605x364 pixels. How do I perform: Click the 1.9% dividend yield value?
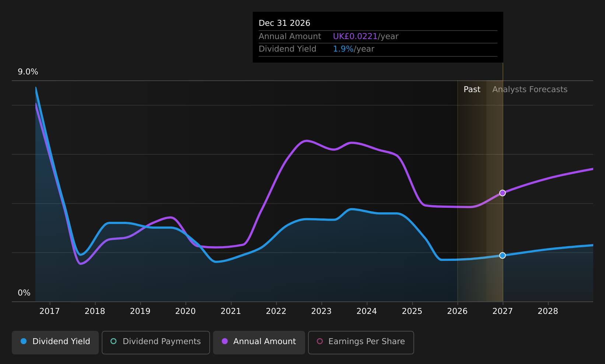[343, 49]
